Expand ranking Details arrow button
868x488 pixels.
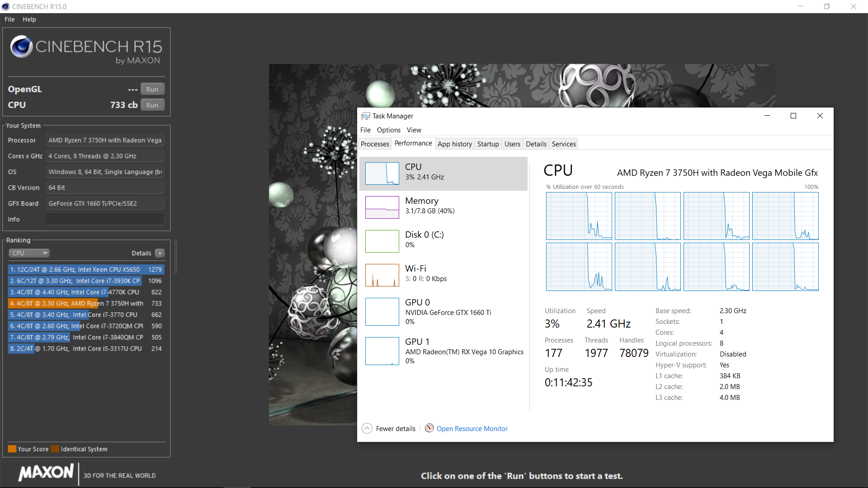coord(160,253)
